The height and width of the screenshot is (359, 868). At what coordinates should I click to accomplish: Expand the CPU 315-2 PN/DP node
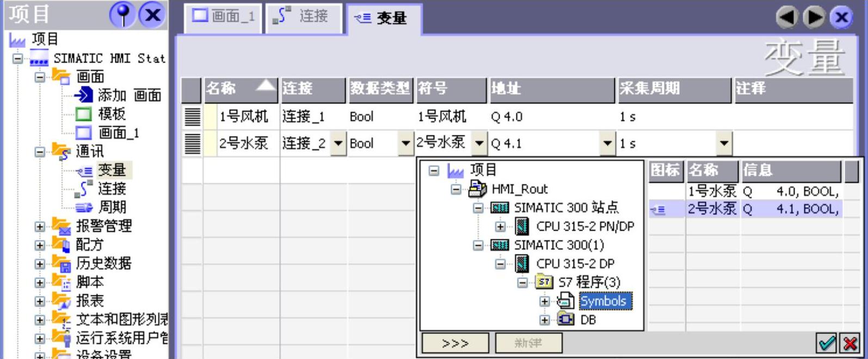tap(500, 227)
